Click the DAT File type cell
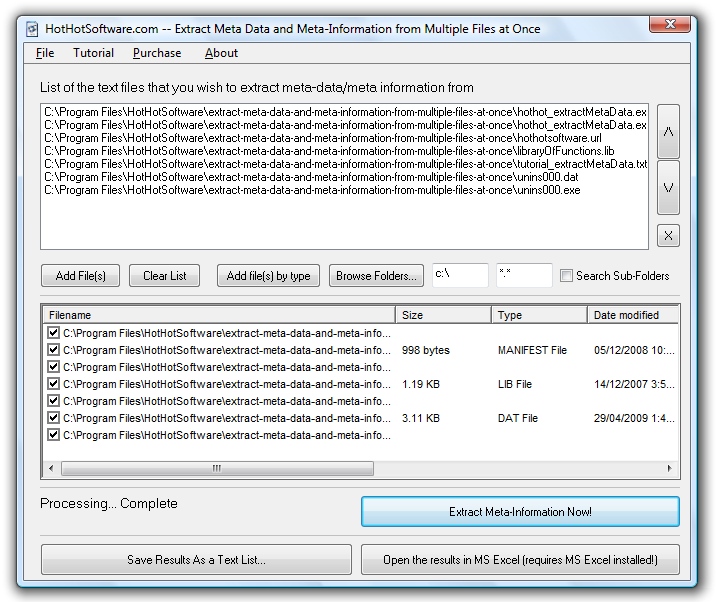This screenshot has height=602, width=718. pyautogui.click(x=517, y=418)
